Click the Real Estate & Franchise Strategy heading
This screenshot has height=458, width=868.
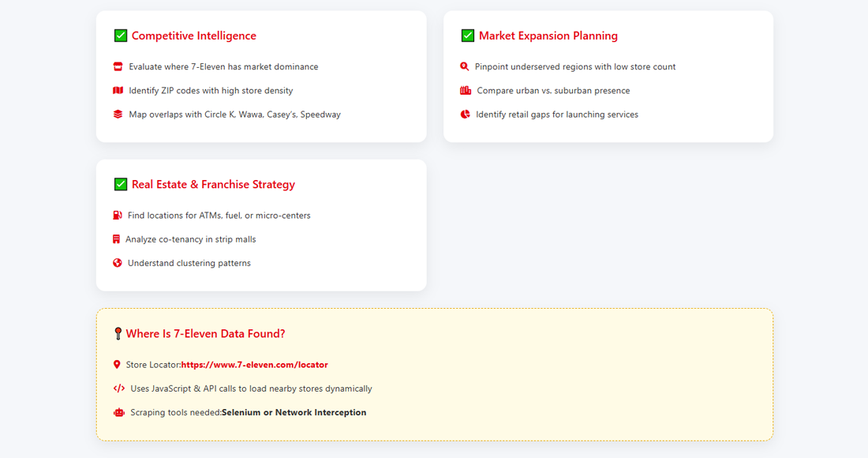pos(213,184)
